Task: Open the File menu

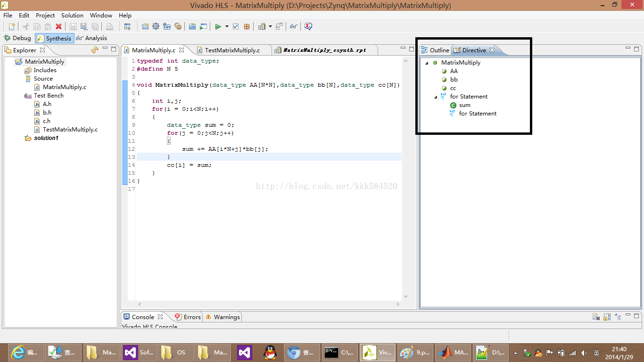Action: [8, 15]
